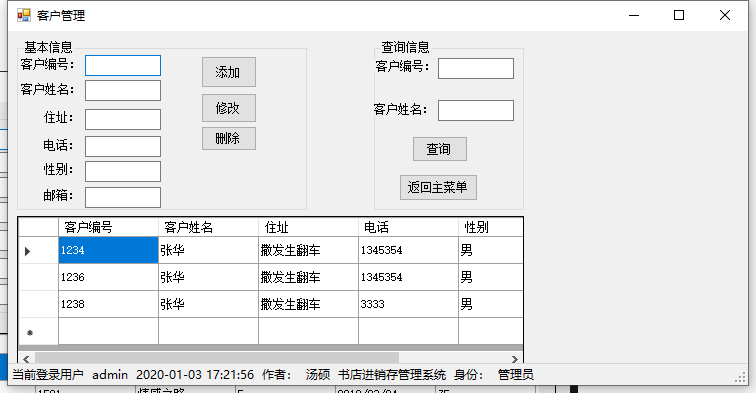Focus the 客户姓名 field in 基本信息

click(123, 91)
